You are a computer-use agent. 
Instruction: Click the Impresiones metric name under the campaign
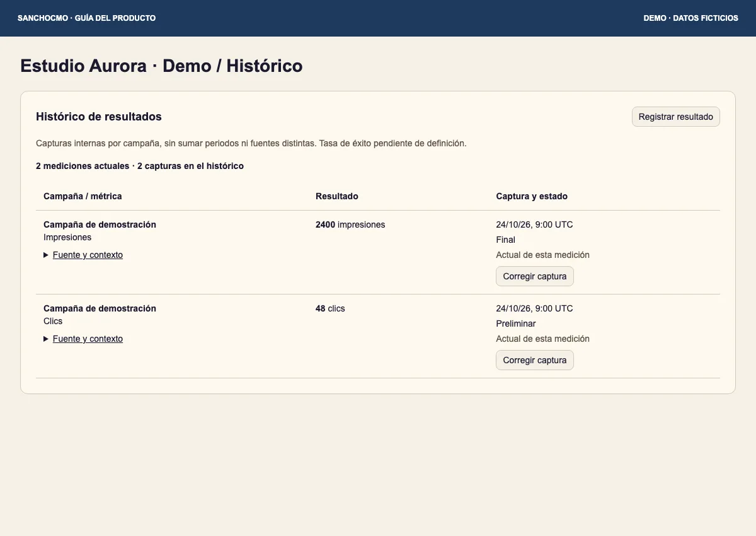click(67, 237)
